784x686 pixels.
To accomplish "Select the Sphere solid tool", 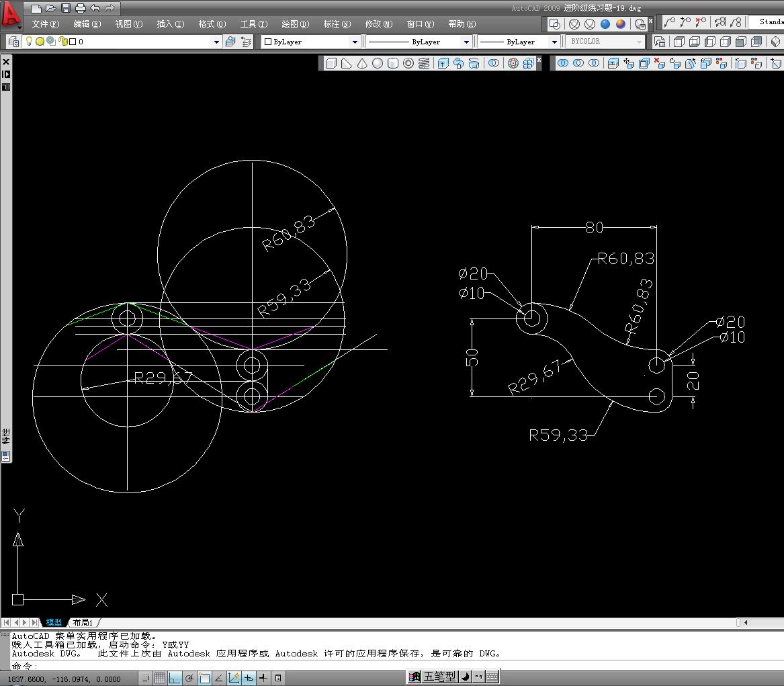I will tap(378, 63).
